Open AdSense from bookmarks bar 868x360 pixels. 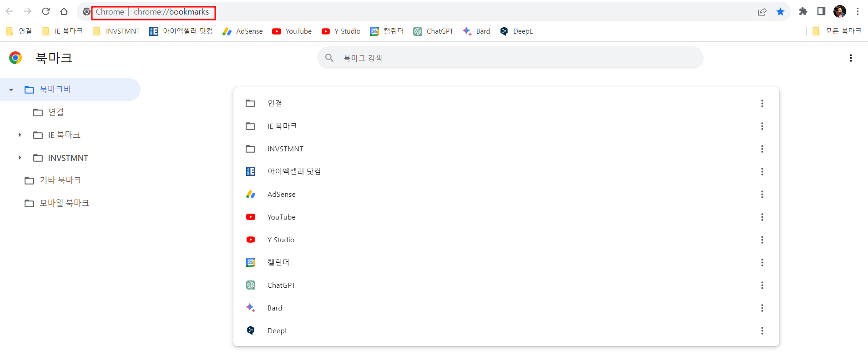[x=242, y=31]
